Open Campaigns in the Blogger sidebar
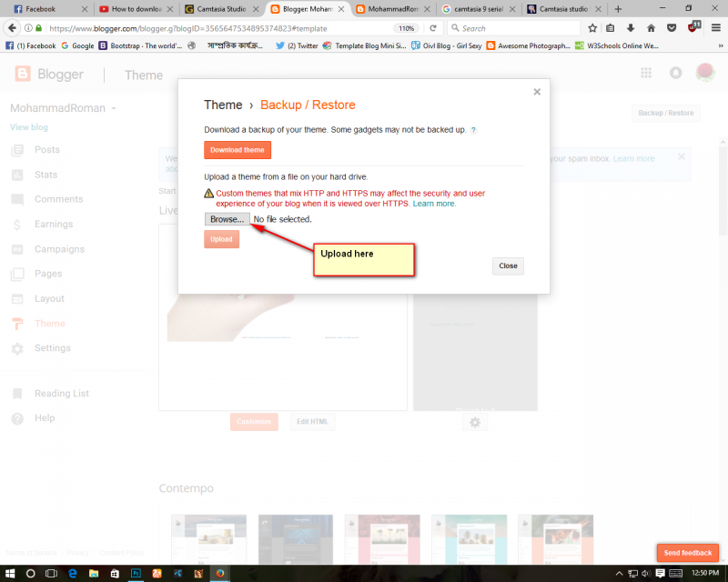The width and height of the screenshot is (728, 582). tap(59, 249)
